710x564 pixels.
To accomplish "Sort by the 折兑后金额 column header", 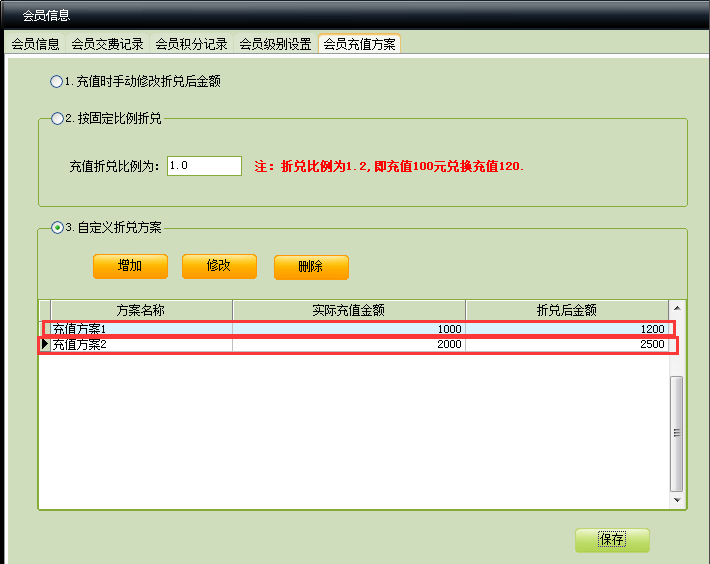I will pyautogui.click(x=566, y=310).
